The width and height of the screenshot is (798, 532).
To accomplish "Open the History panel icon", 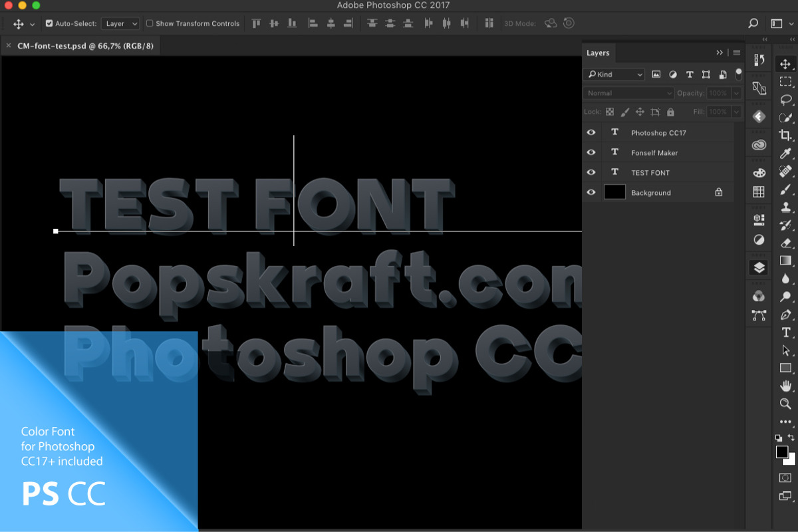I will 759,60.
